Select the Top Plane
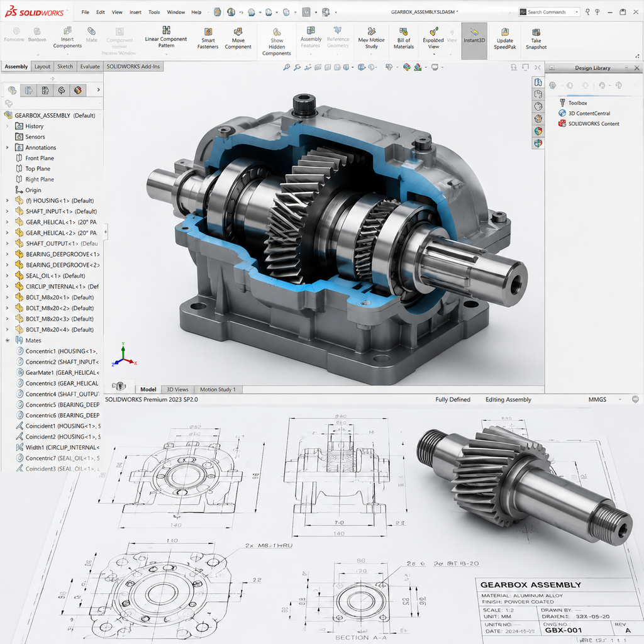Image resolution: width=644 pixels, height=644 pixels. (x=33, y=169)
